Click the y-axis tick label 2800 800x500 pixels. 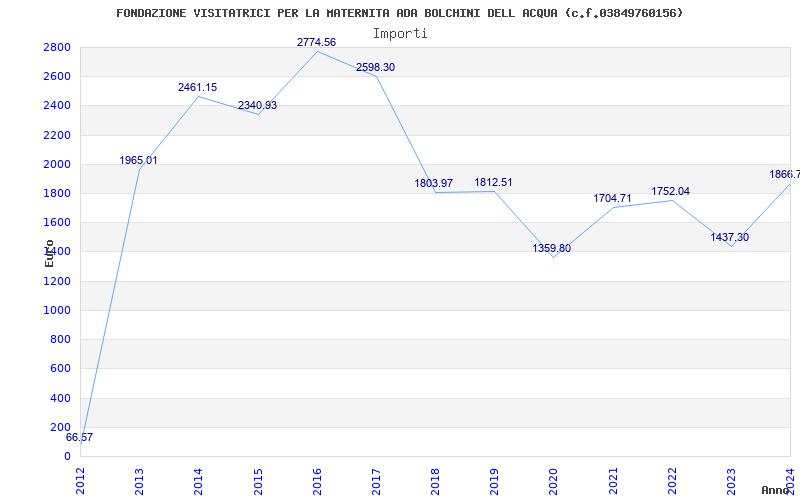click(57, 47)
